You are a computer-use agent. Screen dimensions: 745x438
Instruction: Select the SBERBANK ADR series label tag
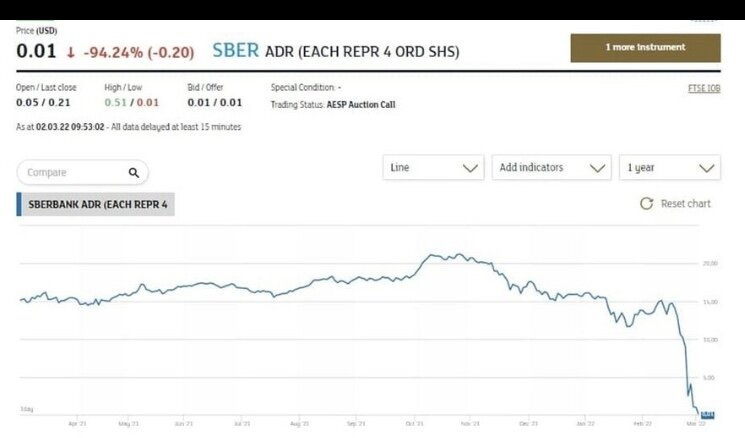[x=98, y=204]
